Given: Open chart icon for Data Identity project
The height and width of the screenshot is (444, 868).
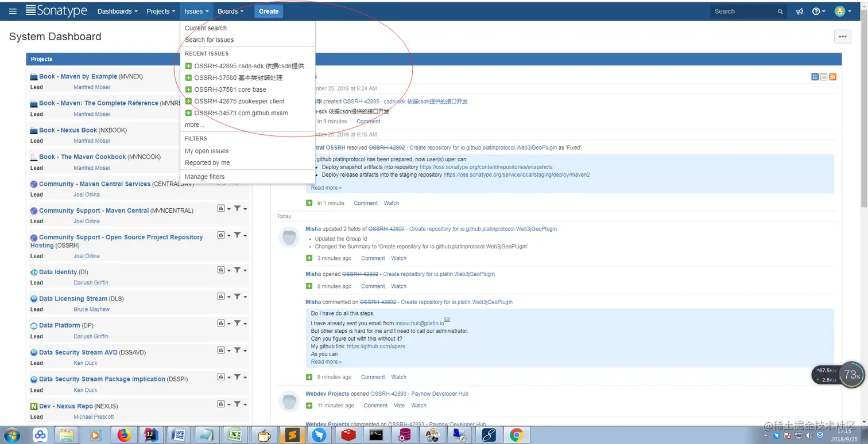Looking at the screenshot, I should [221, 270].
